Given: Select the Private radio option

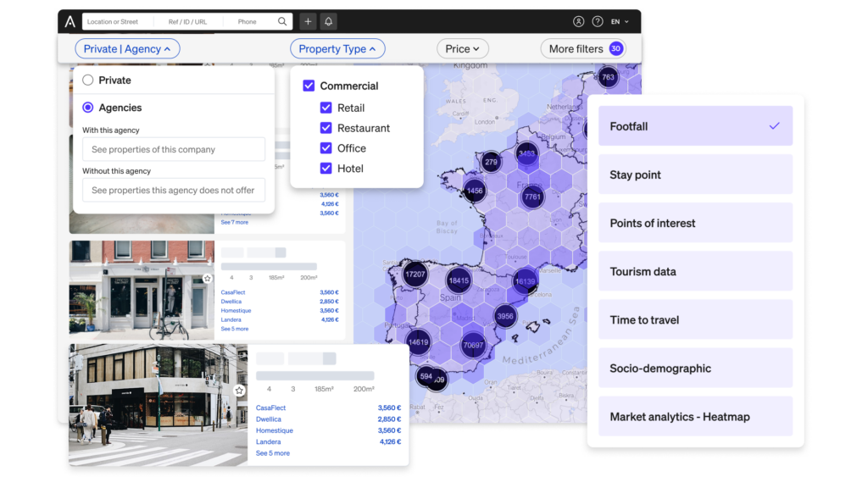Looking at the screenshot, I should [88, 80].
